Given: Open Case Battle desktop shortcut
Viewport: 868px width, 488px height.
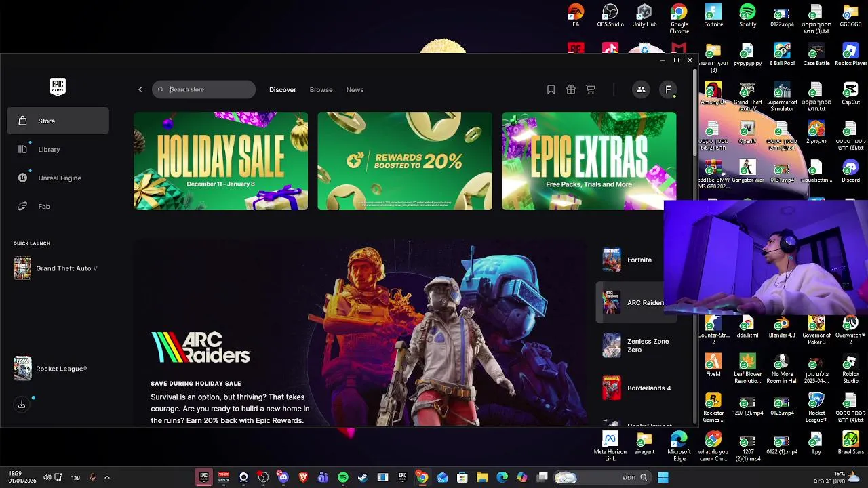Looking at the screenshot, I should (x=816, y=55).
